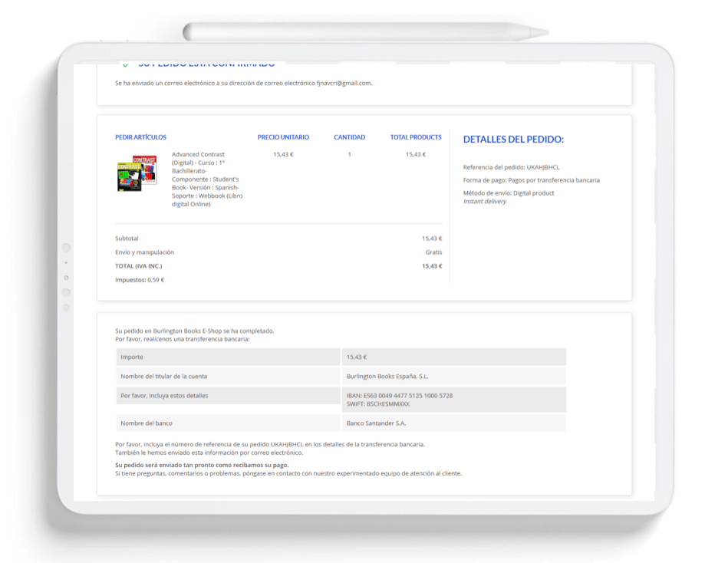Click the Banco Santander S.A. cell
Image resolution: width=728 pixels, height=563 pixels.
tap(376, 423)
